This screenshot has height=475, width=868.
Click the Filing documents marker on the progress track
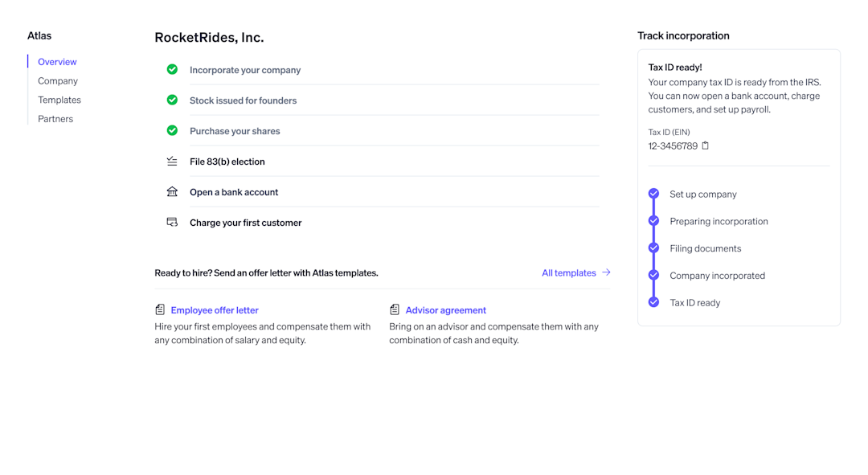(x=653, y=248)
